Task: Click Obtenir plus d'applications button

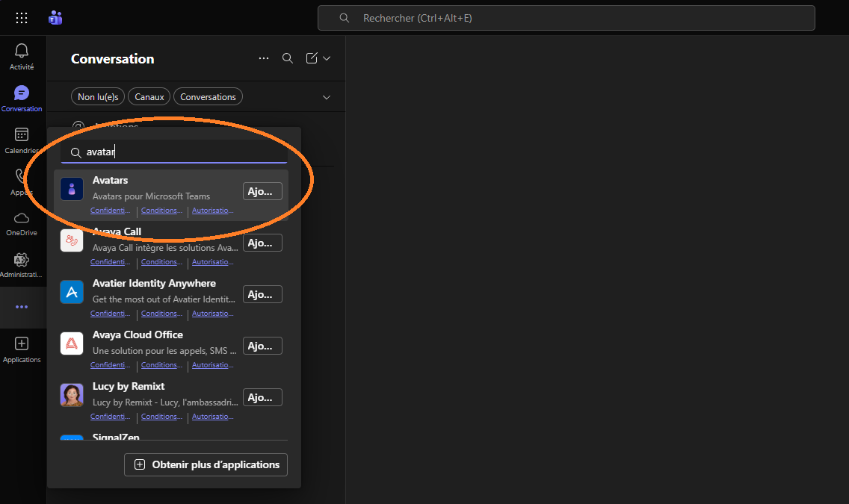Action: [x=206, y=464]
